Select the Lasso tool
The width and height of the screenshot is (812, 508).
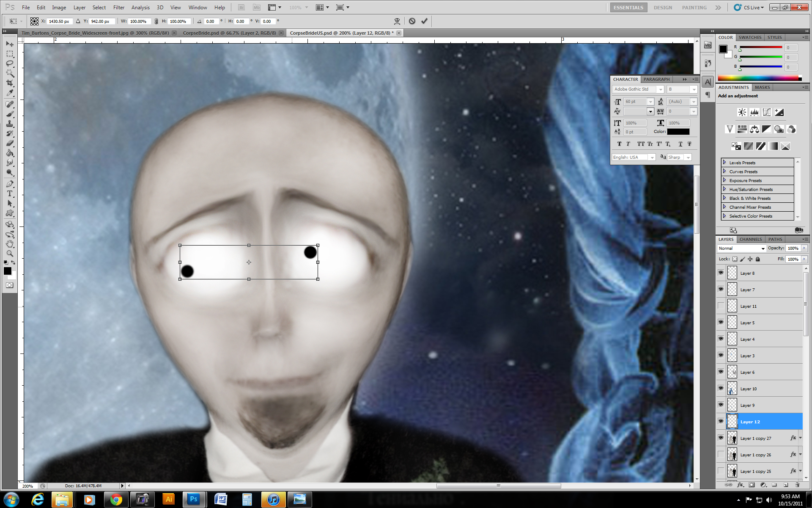pyautogui.click(x=10, y=63)
